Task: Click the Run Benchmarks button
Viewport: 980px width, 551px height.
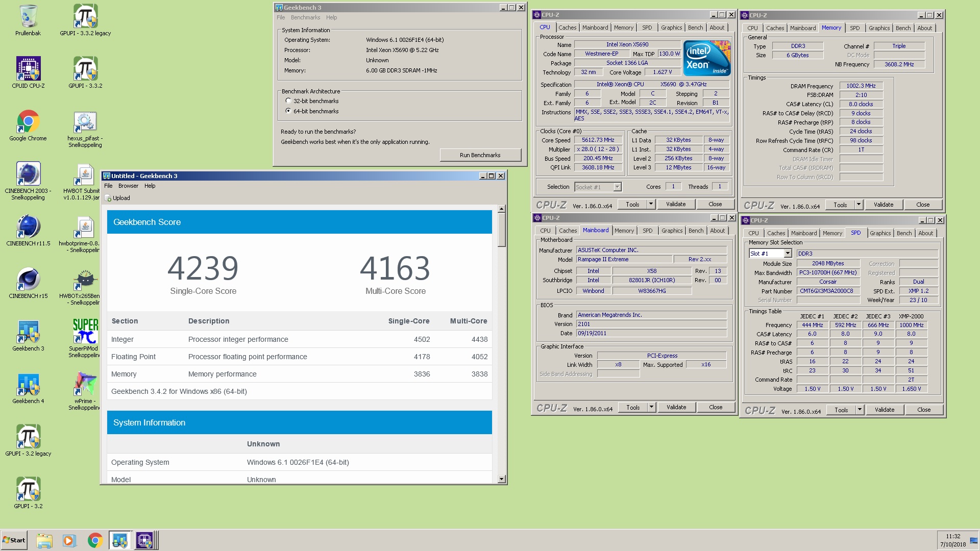Action: click(480, 155)
